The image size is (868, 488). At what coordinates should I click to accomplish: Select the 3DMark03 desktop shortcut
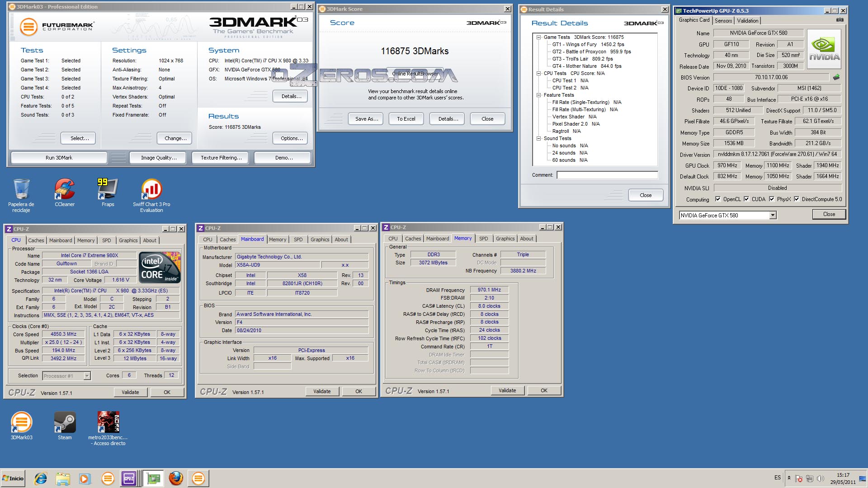click(21, 426)
